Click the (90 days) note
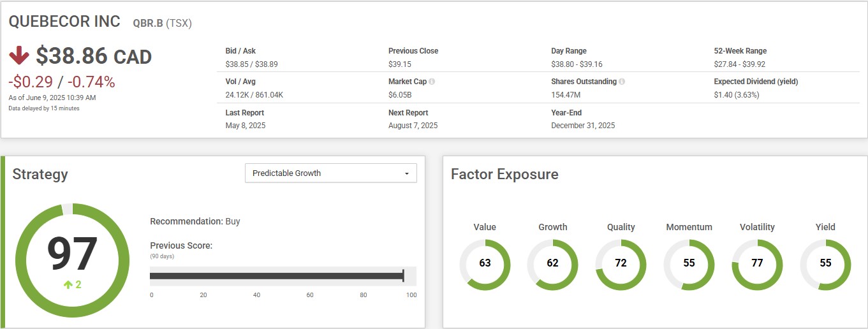This screenshot has height=329, width=868. point(162,256)
